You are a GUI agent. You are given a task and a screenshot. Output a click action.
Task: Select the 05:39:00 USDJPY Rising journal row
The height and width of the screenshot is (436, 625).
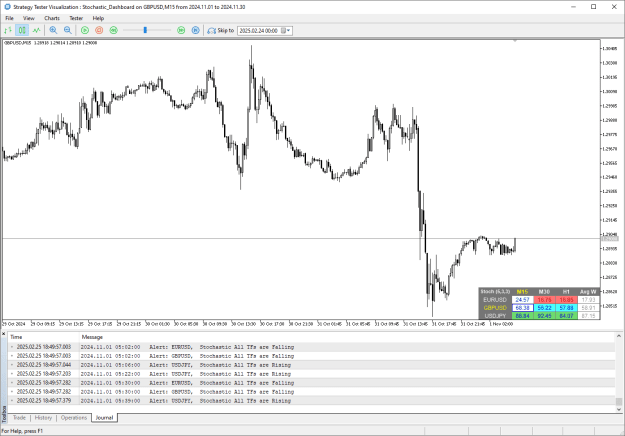pyautogui.click(x=311, y=401)
